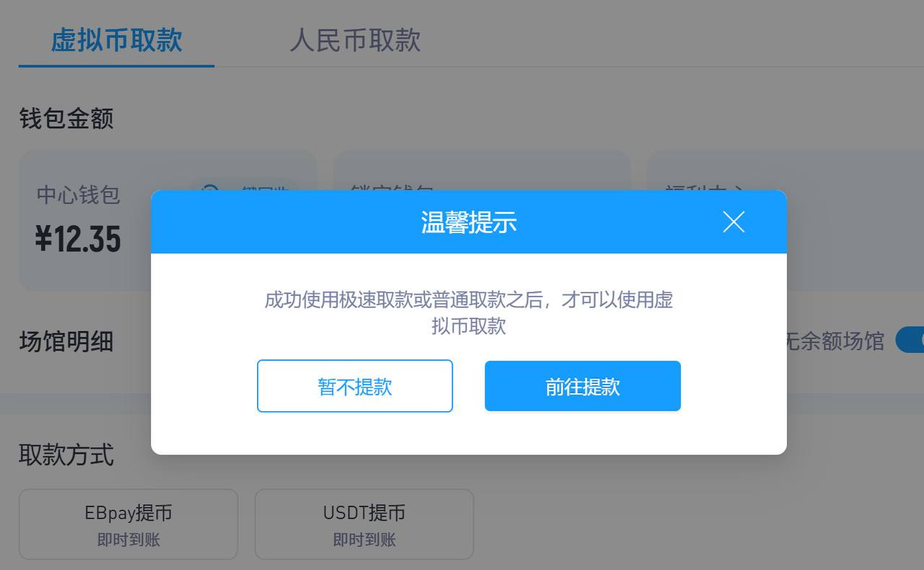This screenshot has height=570, width=924.
Task: Choose the USDT提币 withdrawal method
Action: pyautogui.click(x=364, y=525)
